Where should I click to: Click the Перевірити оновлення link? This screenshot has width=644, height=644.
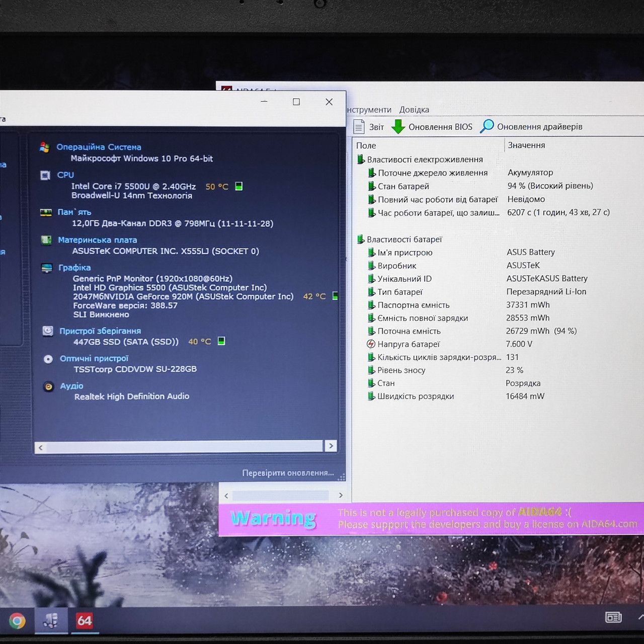point(288,473)
